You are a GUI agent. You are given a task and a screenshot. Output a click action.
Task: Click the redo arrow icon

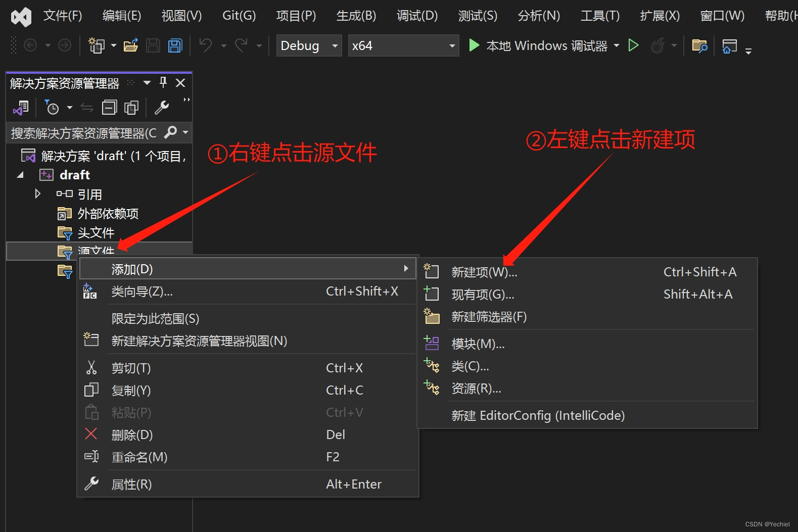coord(242,45)
